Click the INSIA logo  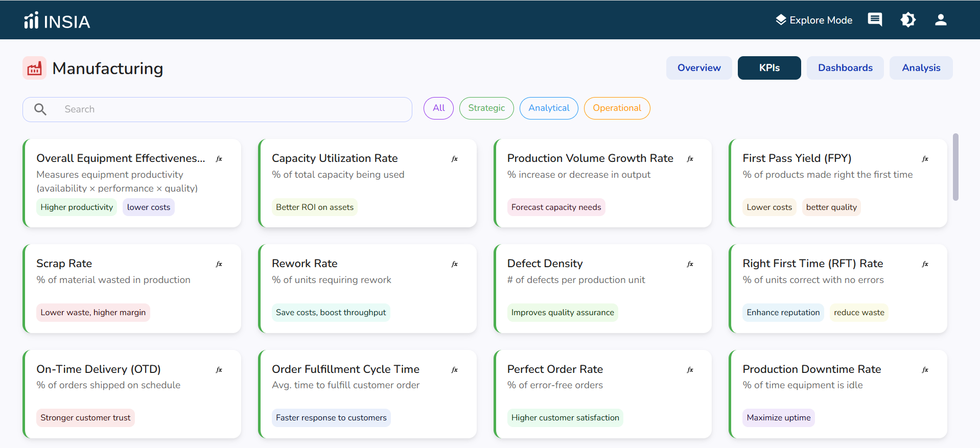click(x=57, y=21)
